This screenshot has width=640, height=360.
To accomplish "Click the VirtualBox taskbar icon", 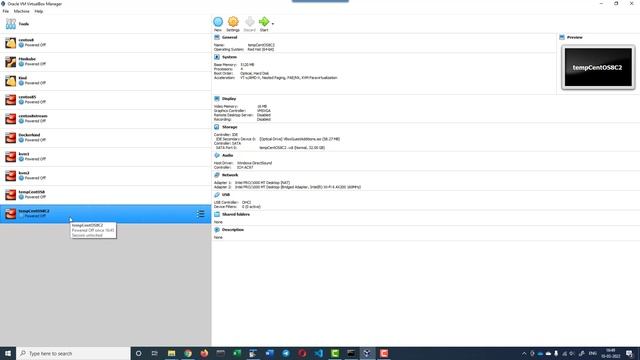I will coord(367,353).
